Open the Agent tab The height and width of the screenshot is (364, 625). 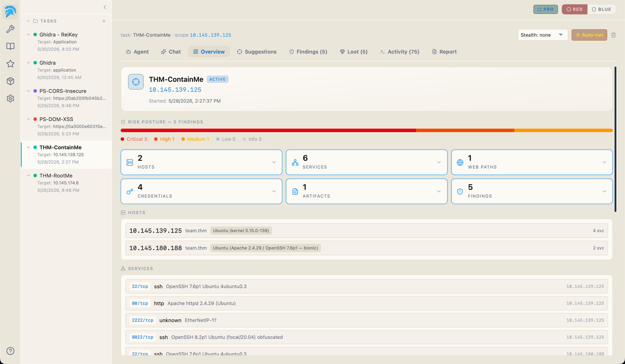tap(137, 52)
